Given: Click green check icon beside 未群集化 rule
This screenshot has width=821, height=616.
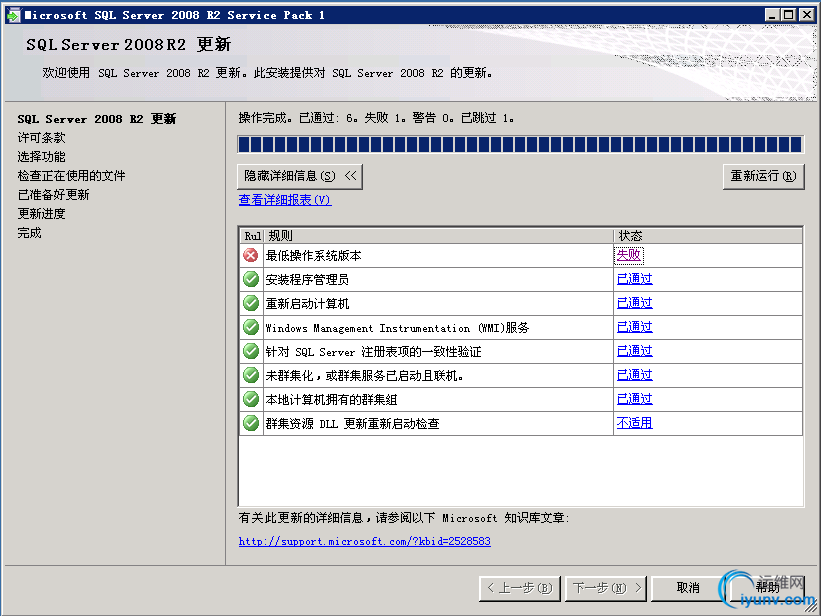Looking at the screenshot, I should click(251, 375).
